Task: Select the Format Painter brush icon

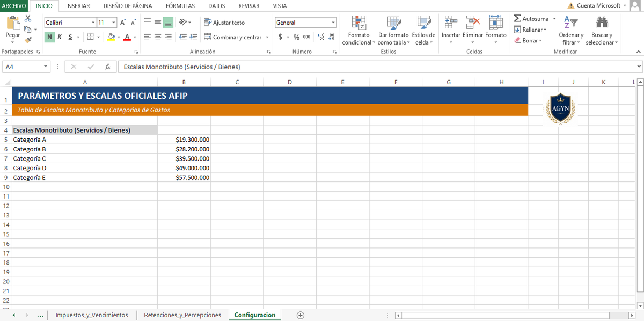Action: point(28,39)
